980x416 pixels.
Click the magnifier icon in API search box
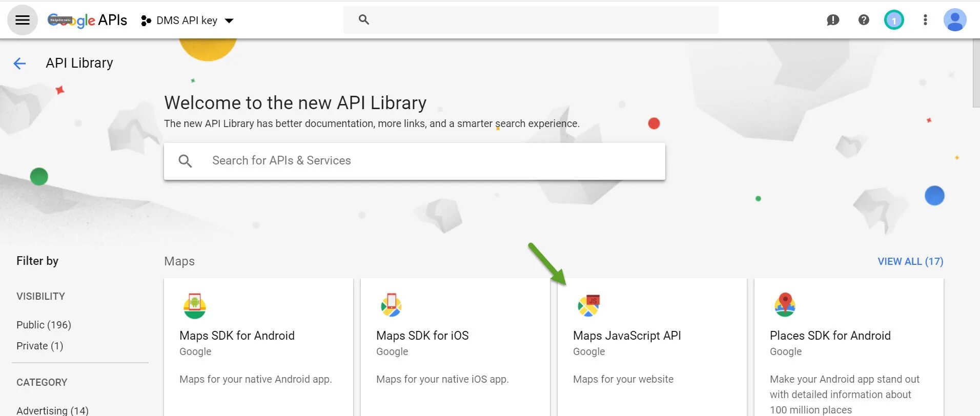[x=185, y=161]
